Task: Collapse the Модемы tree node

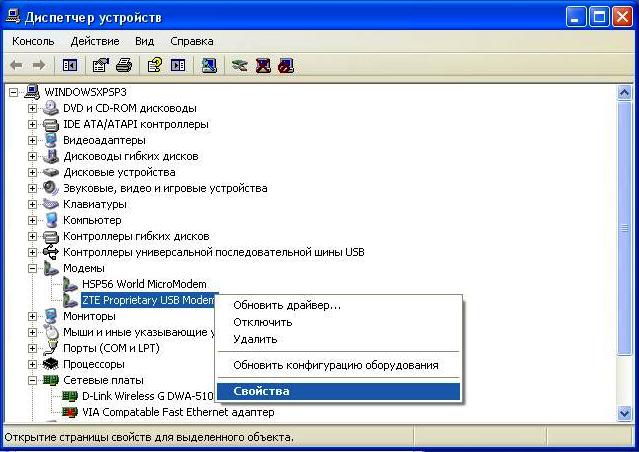Action: tap(33, 268)
